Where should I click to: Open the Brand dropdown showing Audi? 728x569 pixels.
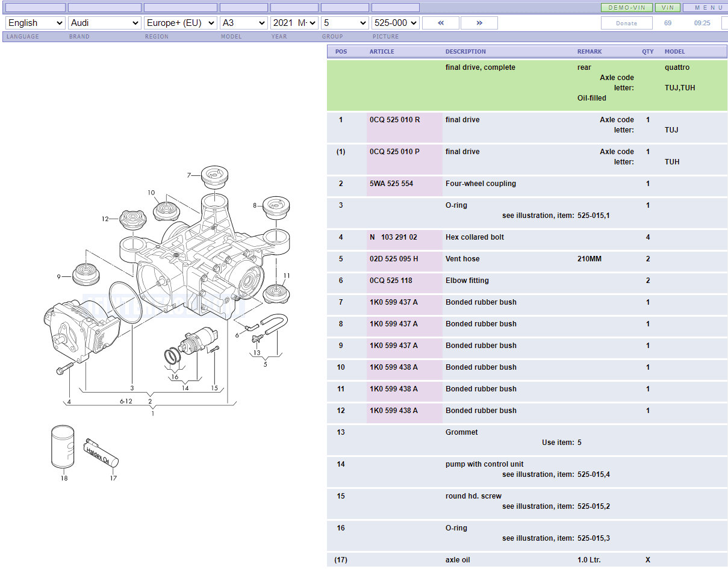(105, 23)
